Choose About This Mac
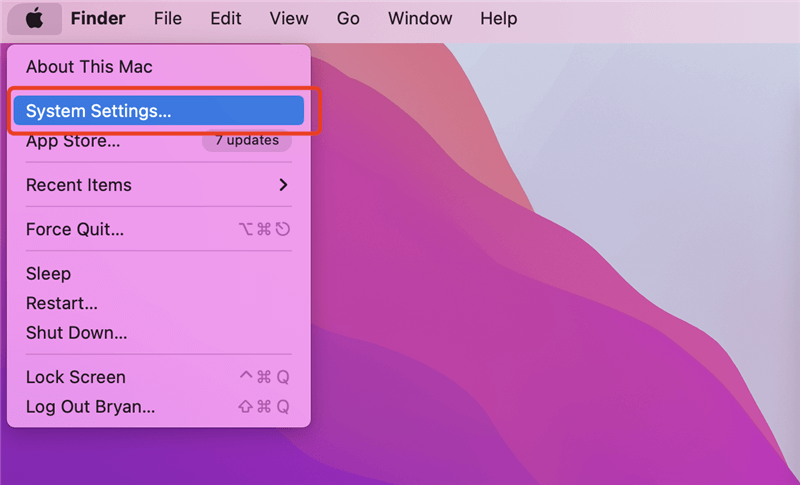 coord(159,67)
